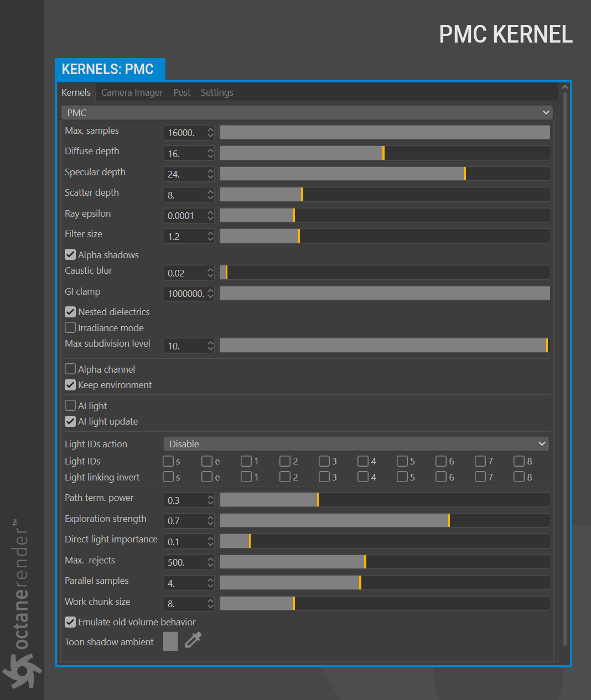Enable Irradiance mode
591x700 pixels.
coord(70,327)
